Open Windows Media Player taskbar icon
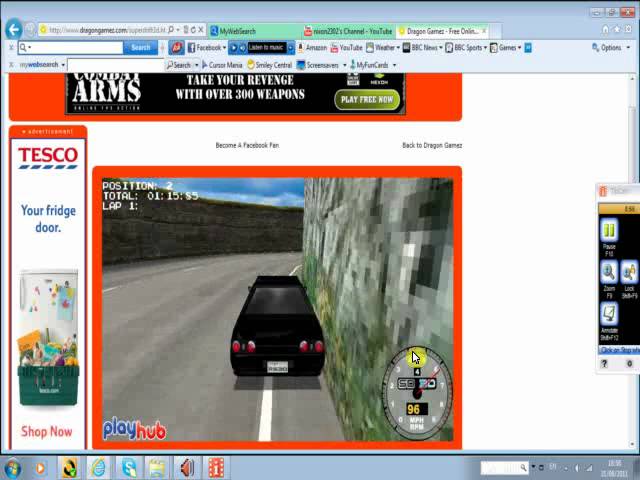 click(x=40, y=468)
